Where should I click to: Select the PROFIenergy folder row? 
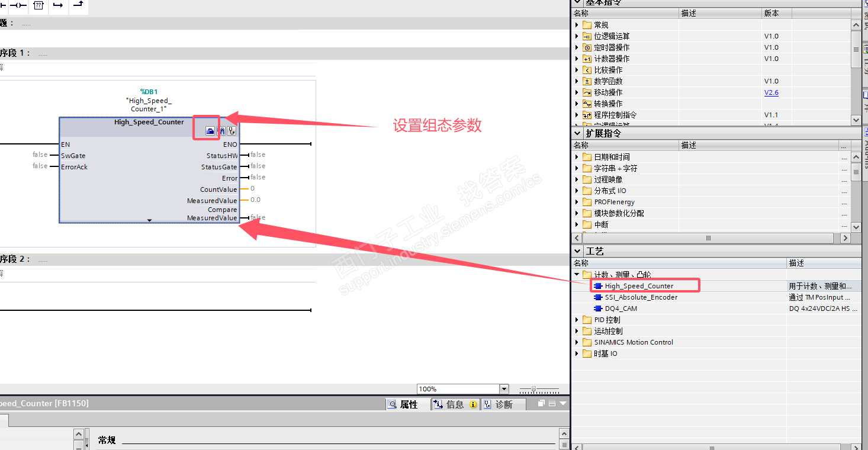point(716,202)
